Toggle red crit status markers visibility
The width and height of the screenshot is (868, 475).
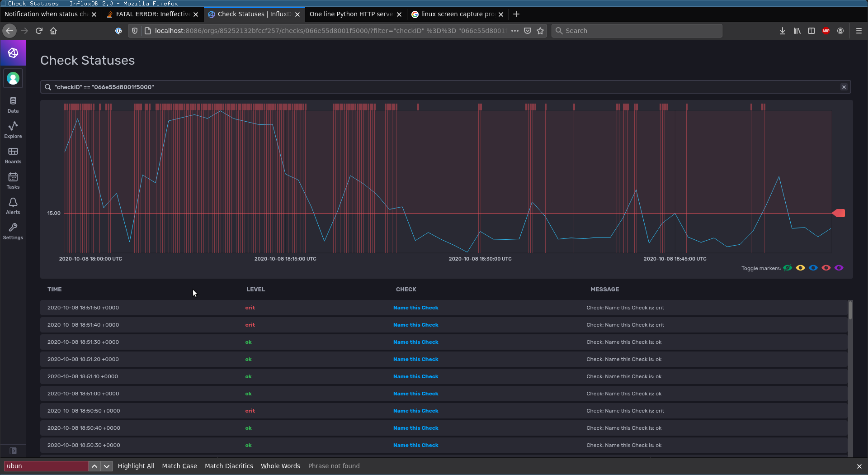pyautogui.click(x=826, y=268)
